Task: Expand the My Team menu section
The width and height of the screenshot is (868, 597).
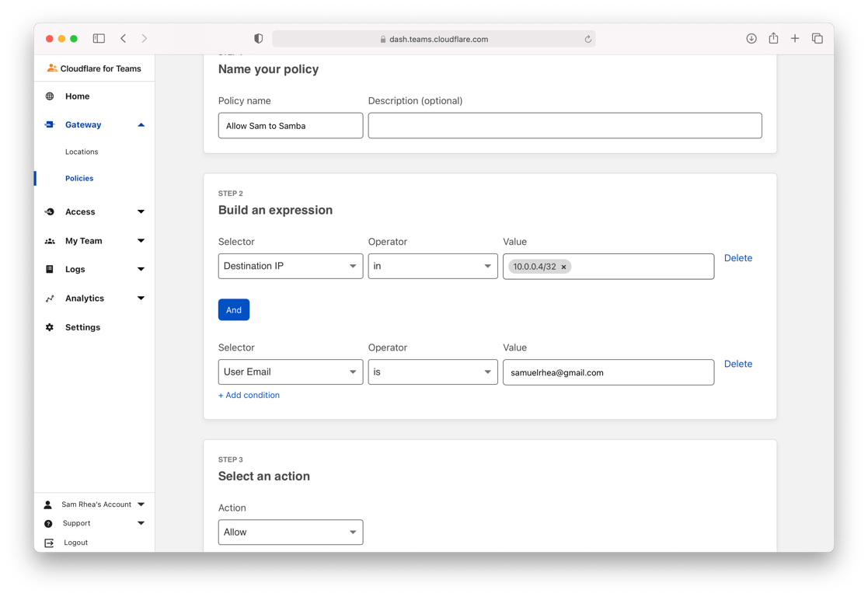Action: 141,241
